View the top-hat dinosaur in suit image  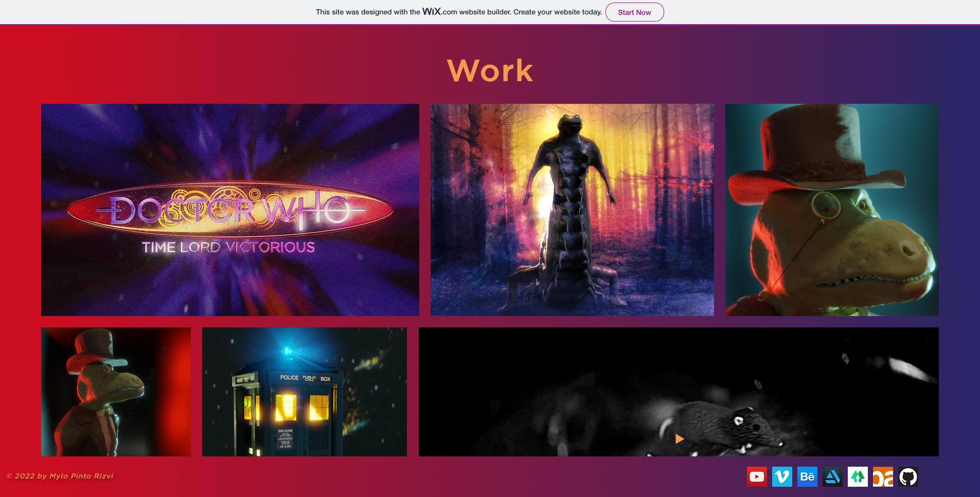(x=116, y=392)
